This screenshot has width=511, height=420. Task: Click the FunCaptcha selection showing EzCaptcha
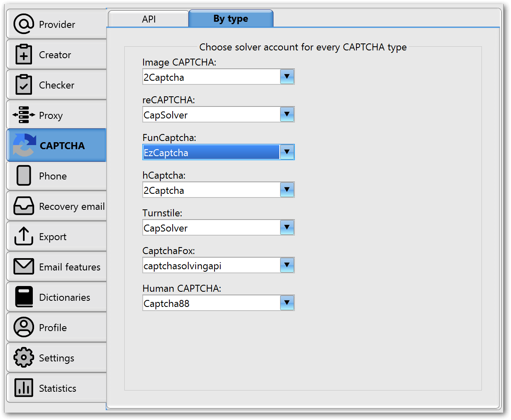coord(211,152)
